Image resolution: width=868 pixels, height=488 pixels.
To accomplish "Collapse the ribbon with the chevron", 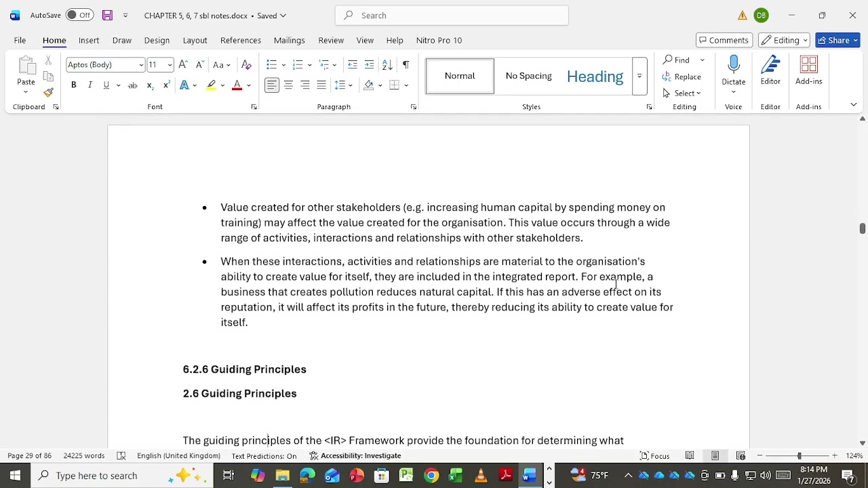I will coord(854,105).
